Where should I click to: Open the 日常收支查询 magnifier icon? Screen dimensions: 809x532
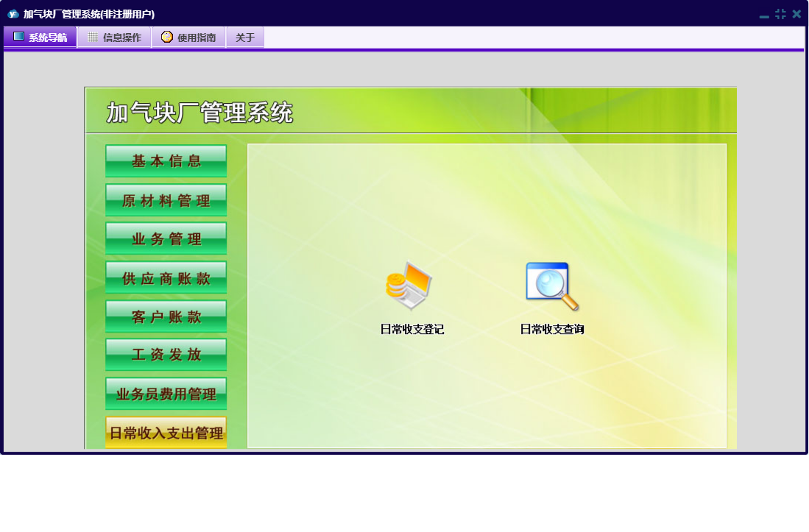point(551,286)
